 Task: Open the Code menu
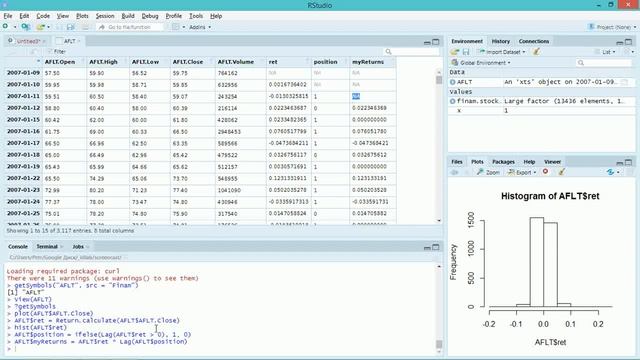coord(43,16)
